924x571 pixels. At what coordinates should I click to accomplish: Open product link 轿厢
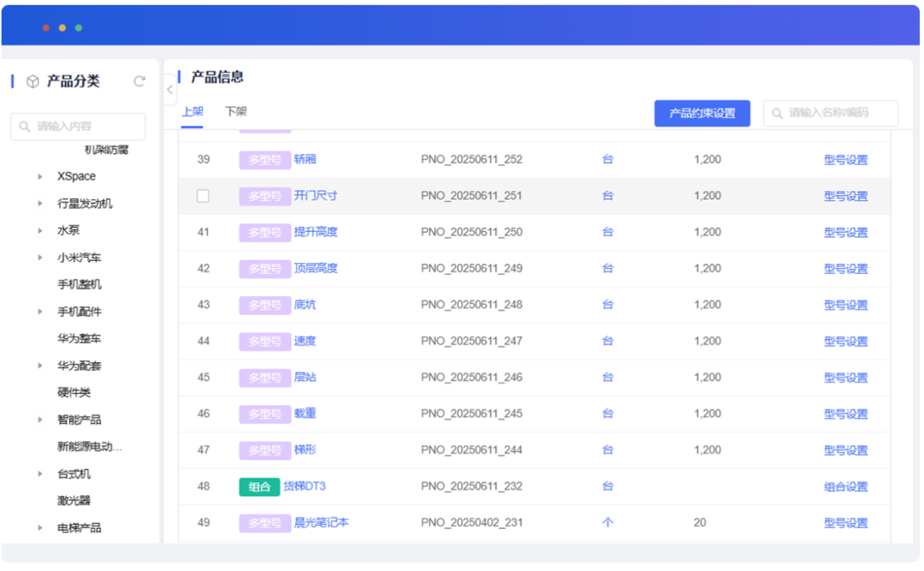(x=305, y=159)
